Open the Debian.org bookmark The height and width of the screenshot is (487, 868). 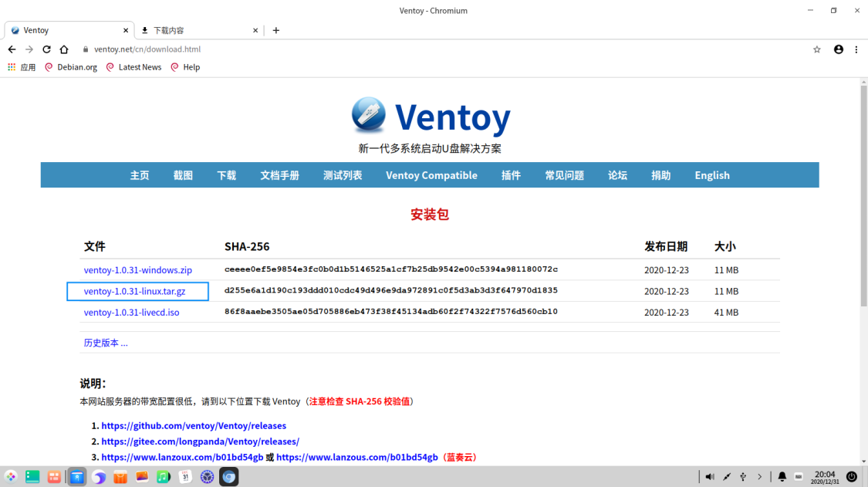[x=71, y=67]
